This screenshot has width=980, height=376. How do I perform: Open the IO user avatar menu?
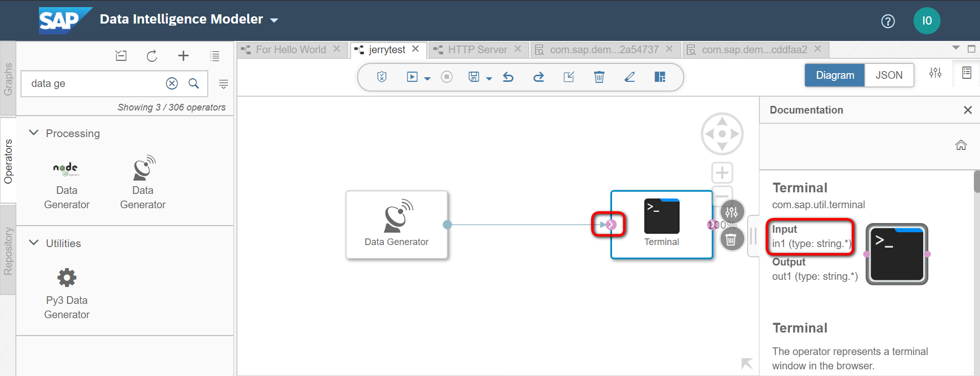927,21
